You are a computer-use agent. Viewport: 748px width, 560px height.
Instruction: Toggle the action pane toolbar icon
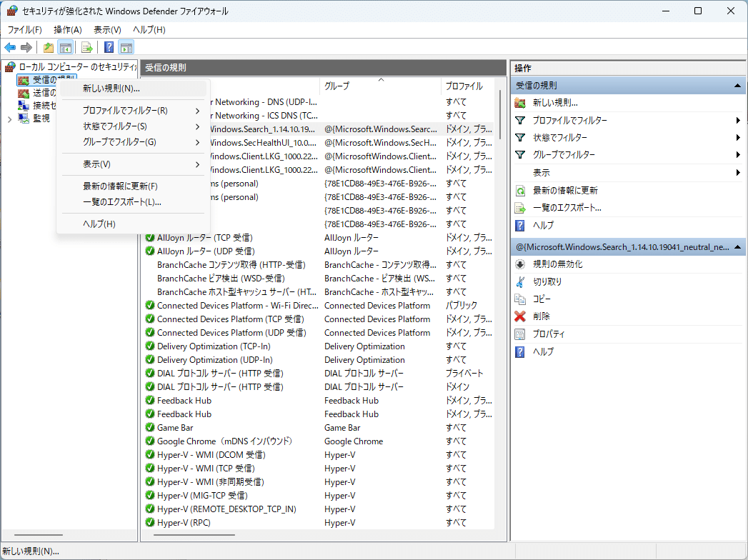point(126,47)
